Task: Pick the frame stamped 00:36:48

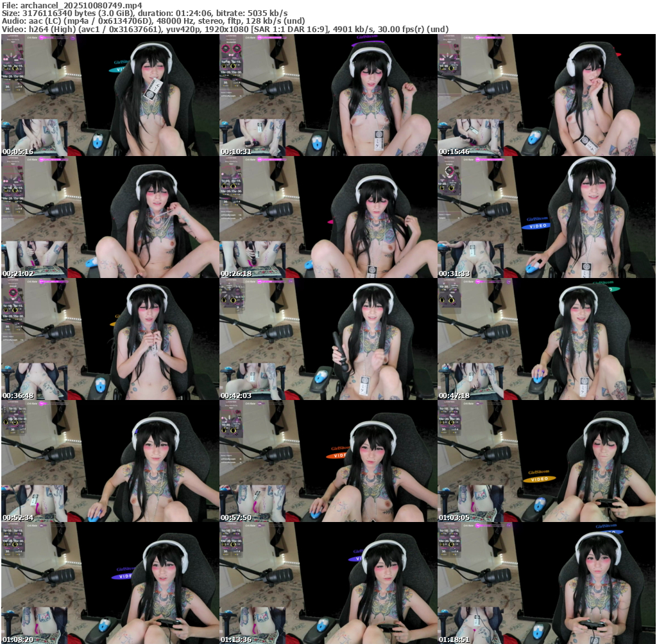Action: [110, 339]
